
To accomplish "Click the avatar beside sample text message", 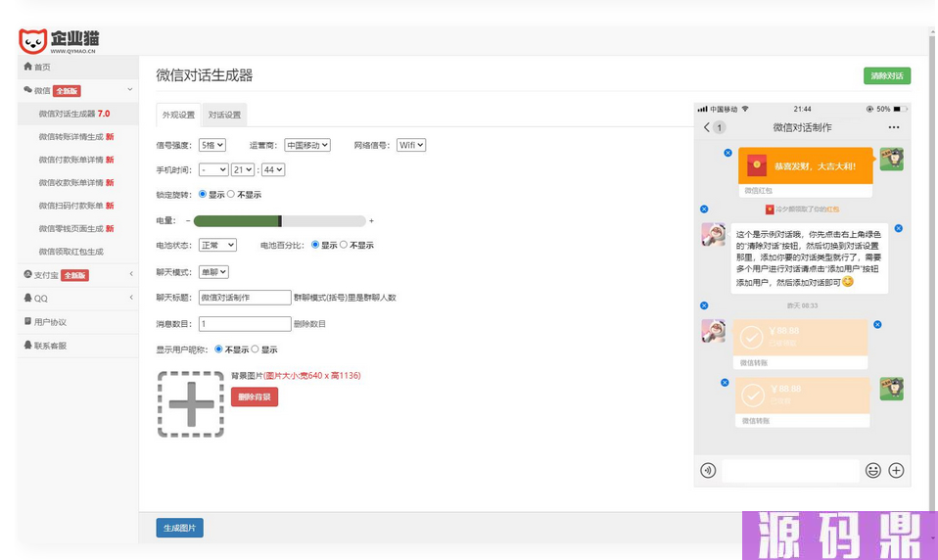I will [713, 235].
